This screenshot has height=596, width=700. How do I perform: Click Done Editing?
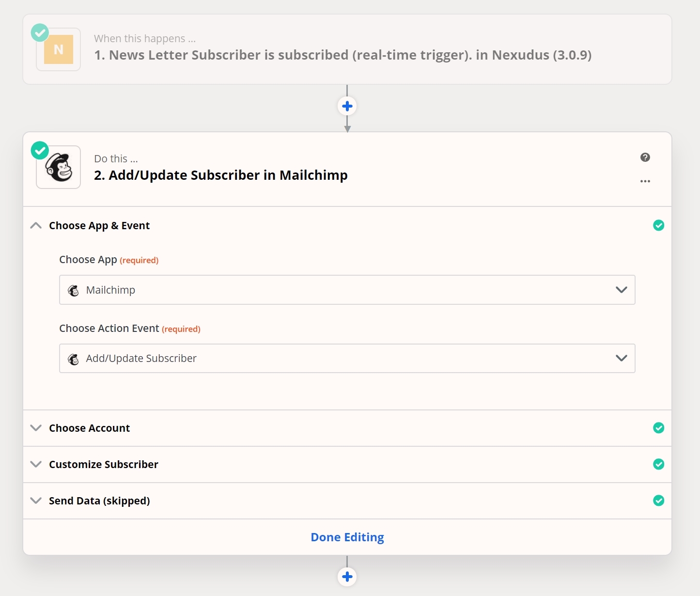[347, 537]
